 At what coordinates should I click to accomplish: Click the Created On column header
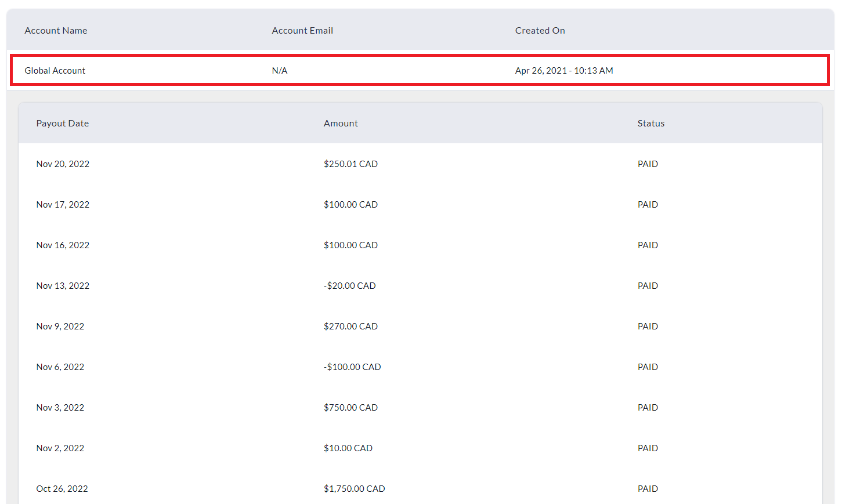tap(540, 31)
